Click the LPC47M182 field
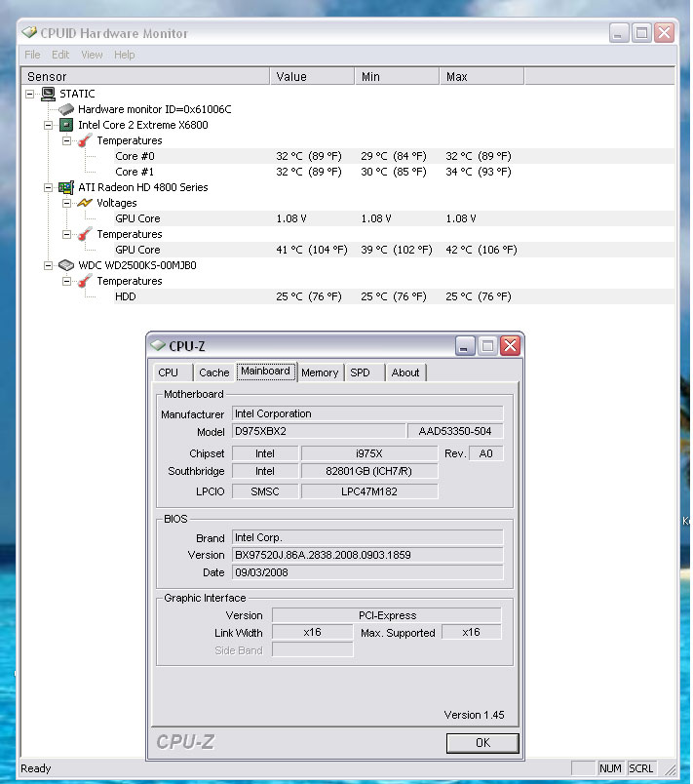This screenshot has width=693, height=784. (369, 491)
